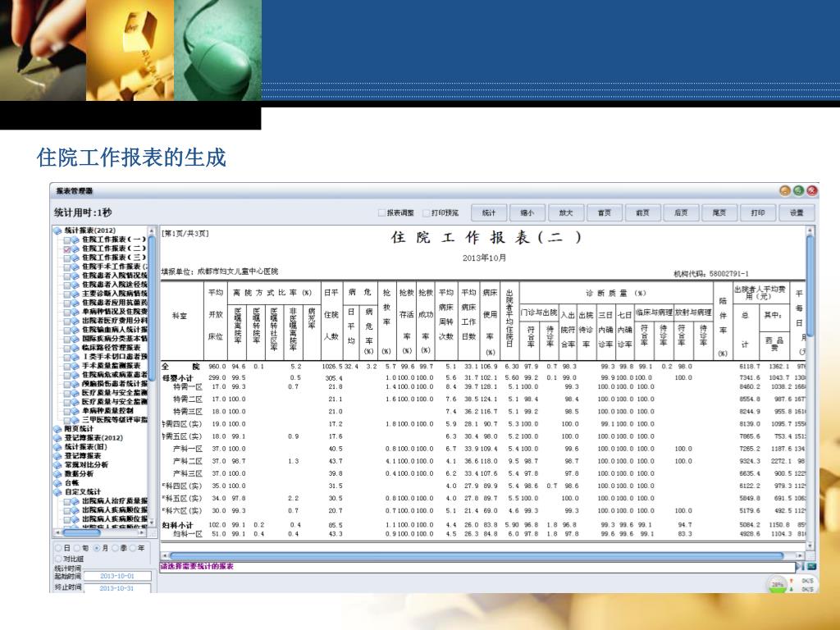Image resolution: width=840 pixels, height=630 pixels.
Task: Click the 单病种情况及住院费 report icon
Action: coord(75,312)
